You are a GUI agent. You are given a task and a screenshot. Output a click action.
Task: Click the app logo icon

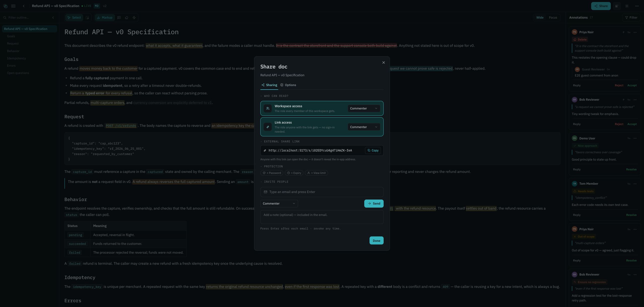(x=5, y=6)
